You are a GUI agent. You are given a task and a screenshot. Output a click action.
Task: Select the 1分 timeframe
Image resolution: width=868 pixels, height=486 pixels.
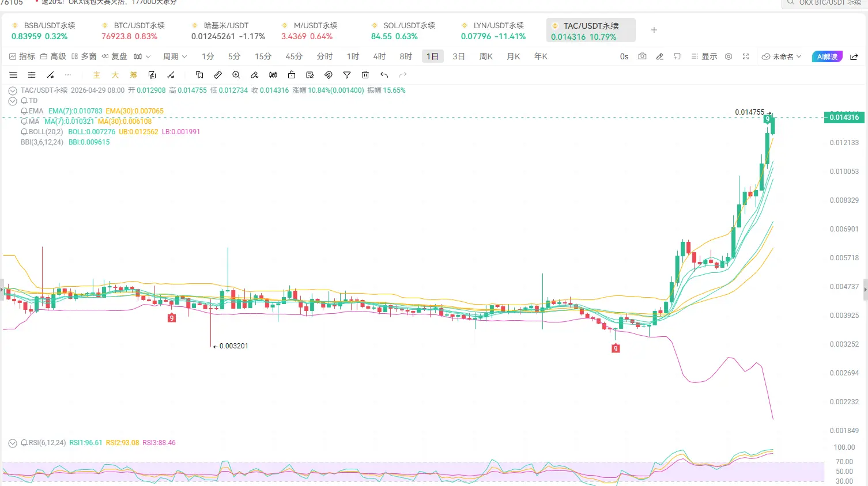[x=208, y=56]
